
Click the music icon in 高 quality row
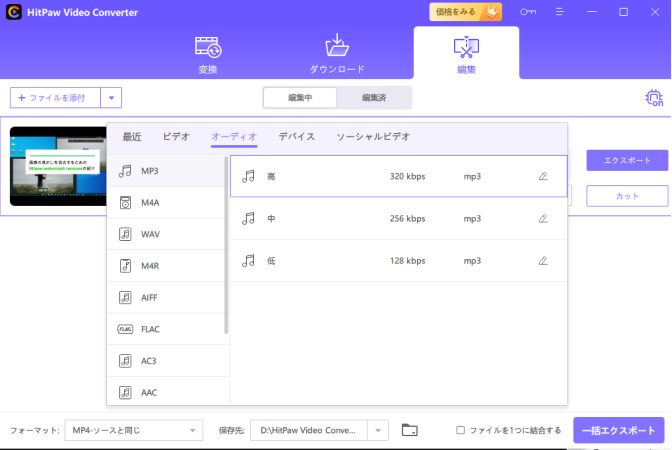pos(248,176)
